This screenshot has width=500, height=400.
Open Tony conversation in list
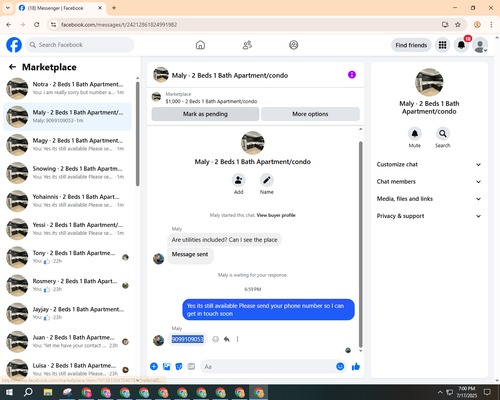(68, 257)
